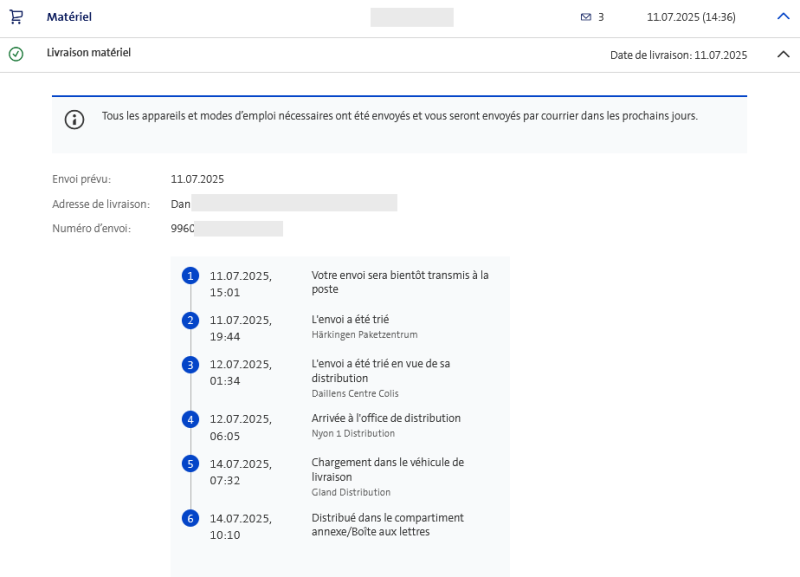Select final tracking step 6 marker
This screenshot has width=800, height=577.
click(190, 518)
